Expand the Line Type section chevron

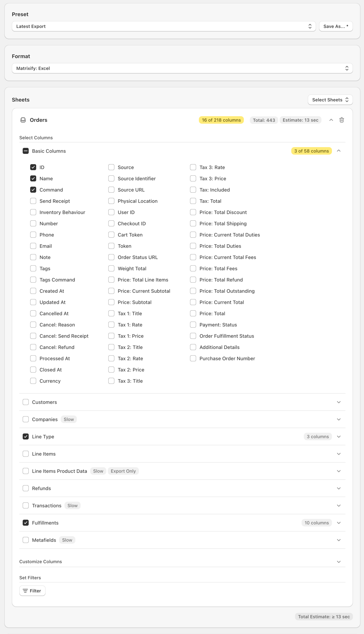click(x=338, y=437)
